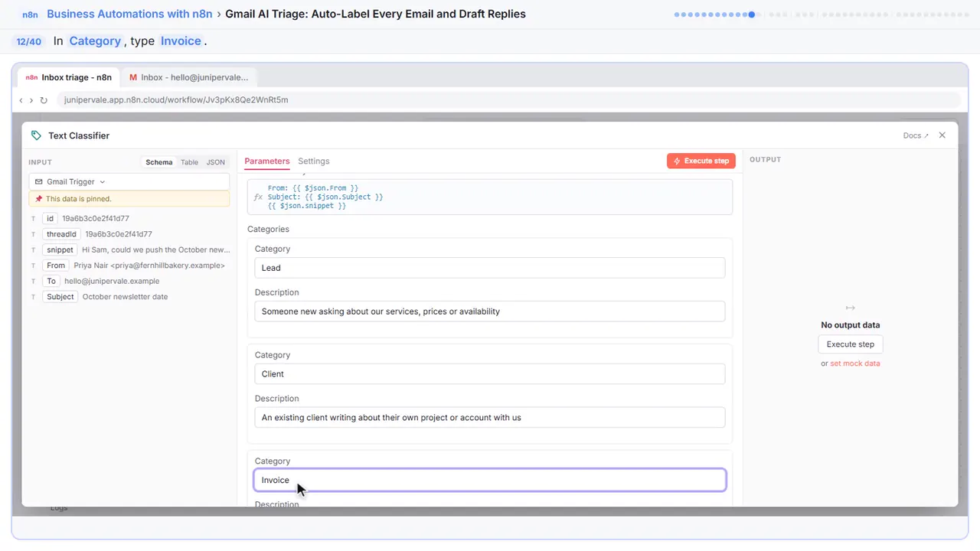The width and height of the screenshot is (980, 551).
Task: Select the From schema field
Action: coord(56,266)
